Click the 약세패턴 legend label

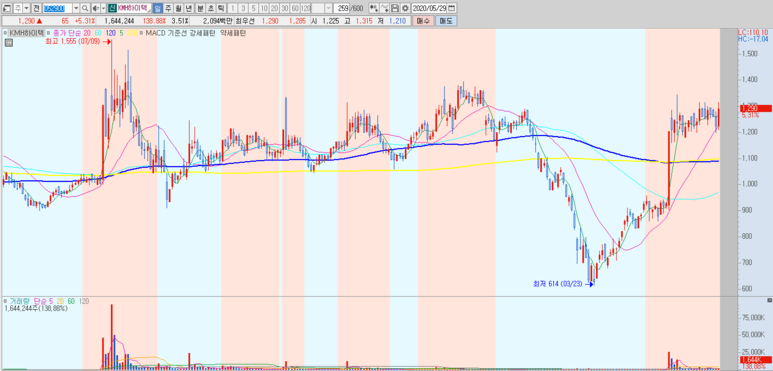click(234, 33)
